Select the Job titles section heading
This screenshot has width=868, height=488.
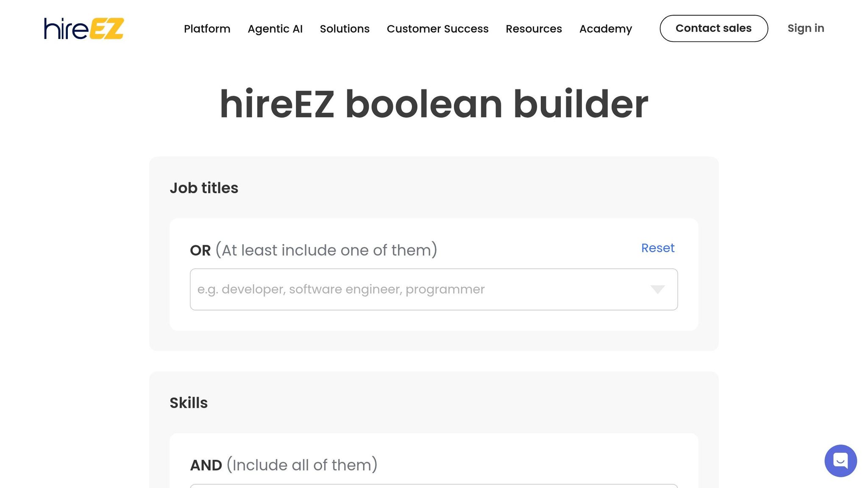[x=204, y=187]
